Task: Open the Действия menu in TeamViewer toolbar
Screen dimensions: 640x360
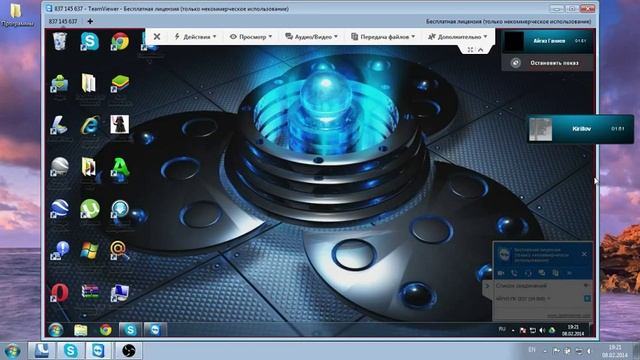Action: tap(195, 37)
